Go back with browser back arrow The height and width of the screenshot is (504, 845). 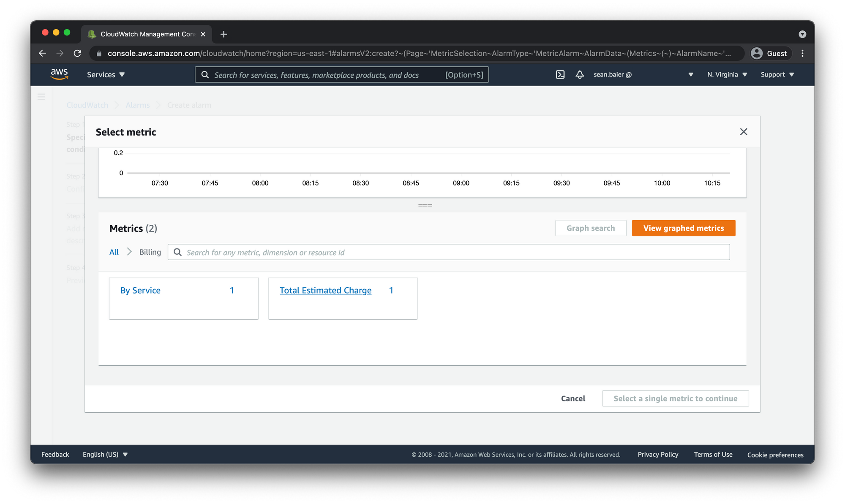coord(43,53)
